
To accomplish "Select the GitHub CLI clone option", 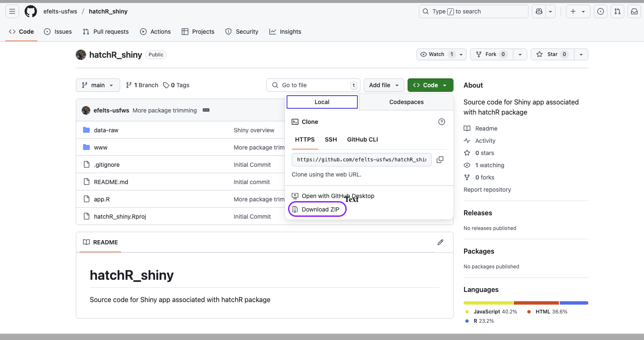I will tap(362, 139).
